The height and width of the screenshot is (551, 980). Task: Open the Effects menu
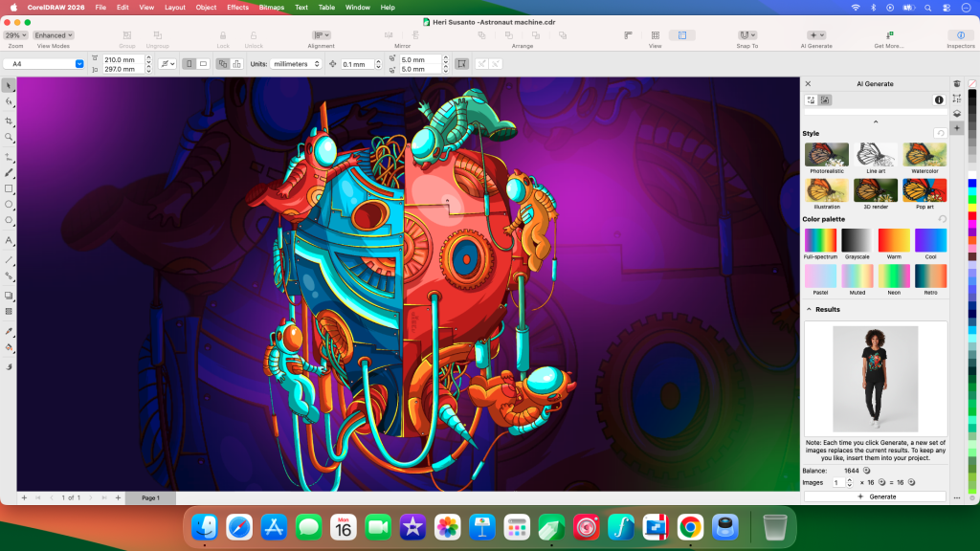[237, 7]
